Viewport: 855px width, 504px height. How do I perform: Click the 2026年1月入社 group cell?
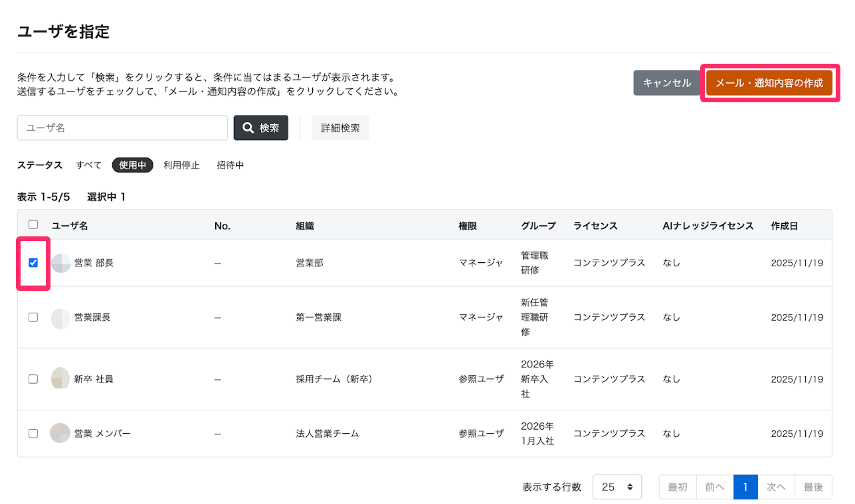click(537, 434)
